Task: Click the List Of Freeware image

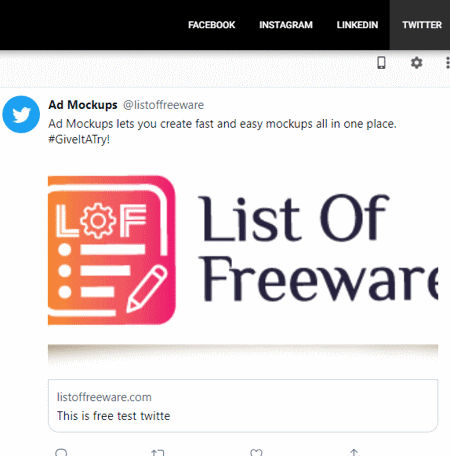Action: tap(243, 250)
